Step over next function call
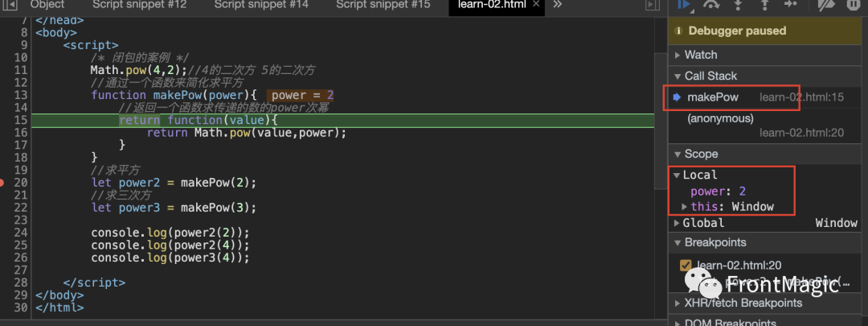The image size is (868, 326). pyautogui.click(x=711, y=5)
